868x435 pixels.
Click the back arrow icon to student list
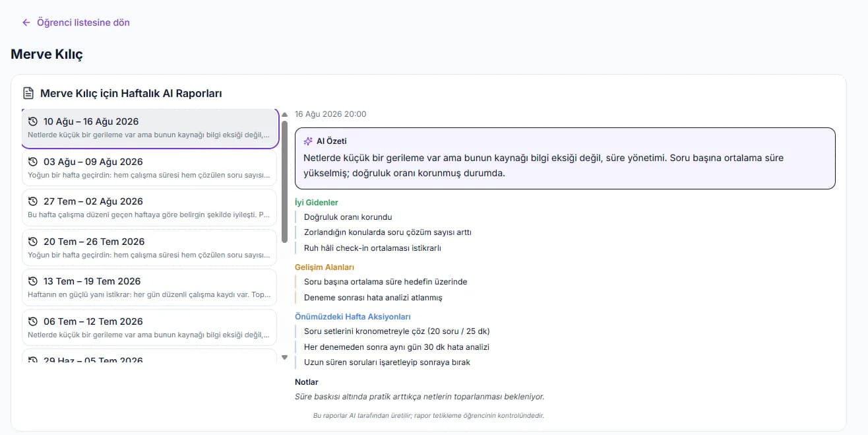pyautogui.click(x=26, y=22)
